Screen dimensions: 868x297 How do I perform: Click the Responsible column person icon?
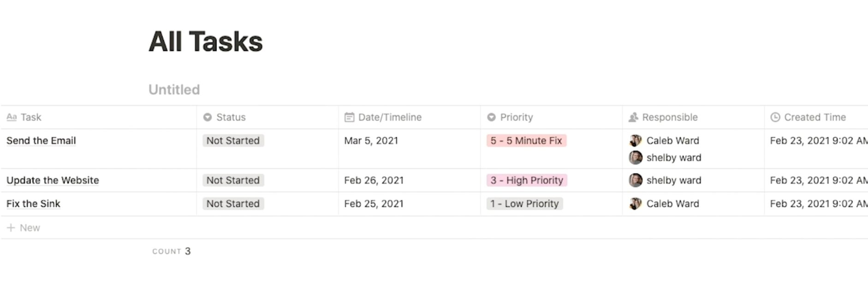pyautogui.click(x=634, y=117)
